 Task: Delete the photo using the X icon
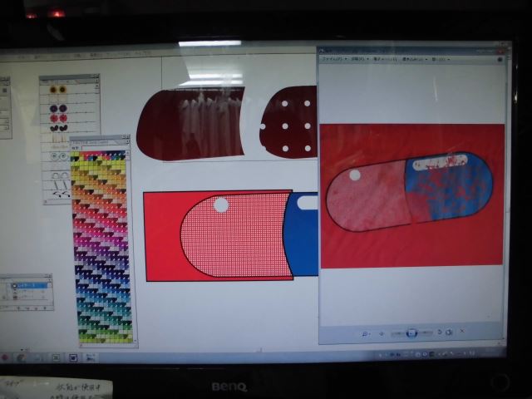pos(464,332)
